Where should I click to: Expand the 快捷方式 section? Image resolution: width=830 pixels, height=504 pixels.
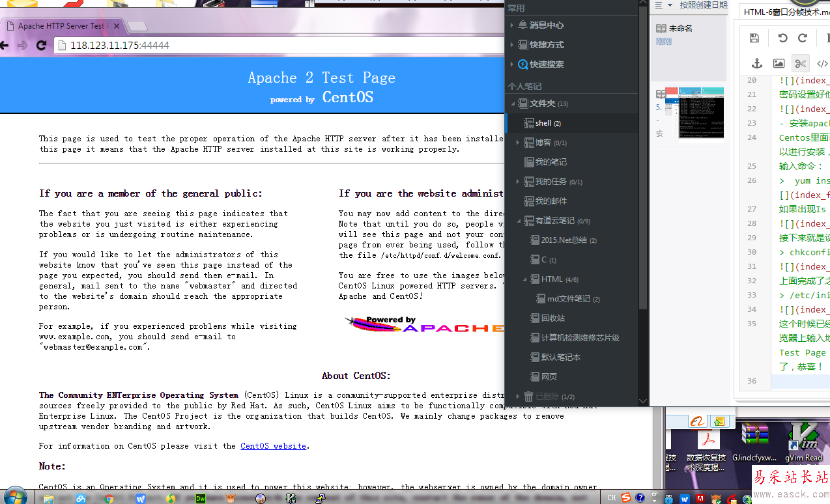[x=512, y=45]
